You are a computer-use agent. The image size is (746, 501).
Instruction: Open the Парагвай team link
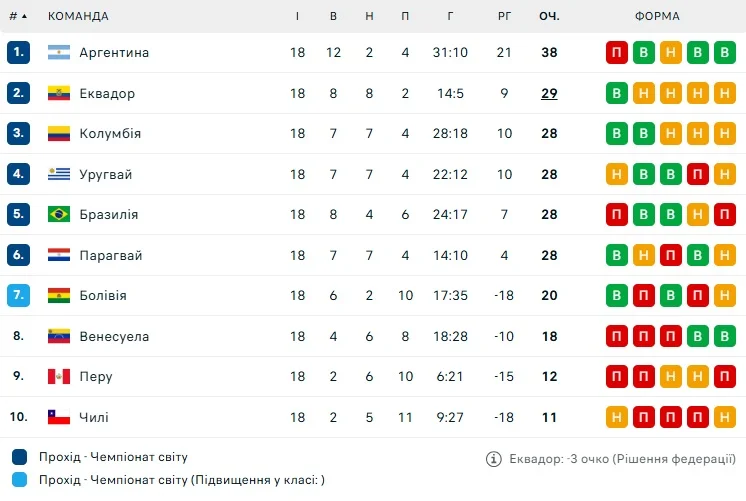(110, 256)
